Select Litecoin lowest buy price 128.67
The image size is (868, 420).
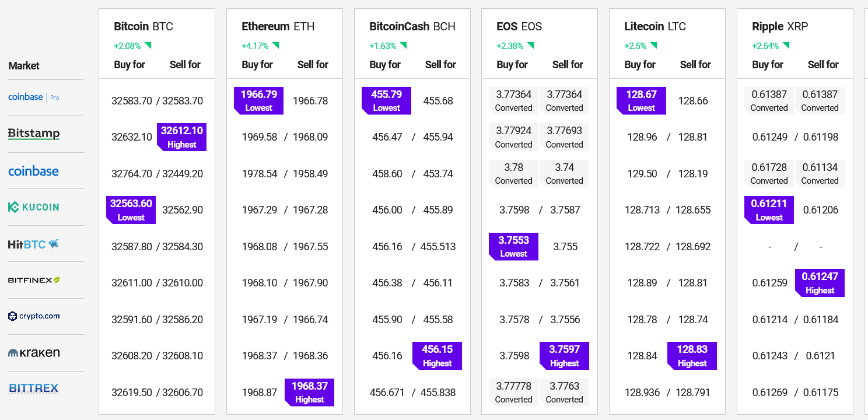(x=641, y=100)
